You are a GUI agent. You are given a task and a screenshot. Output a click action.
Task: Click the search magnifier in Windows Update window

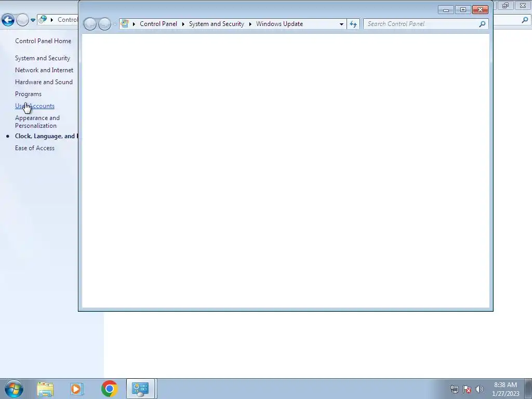(482, 24)
